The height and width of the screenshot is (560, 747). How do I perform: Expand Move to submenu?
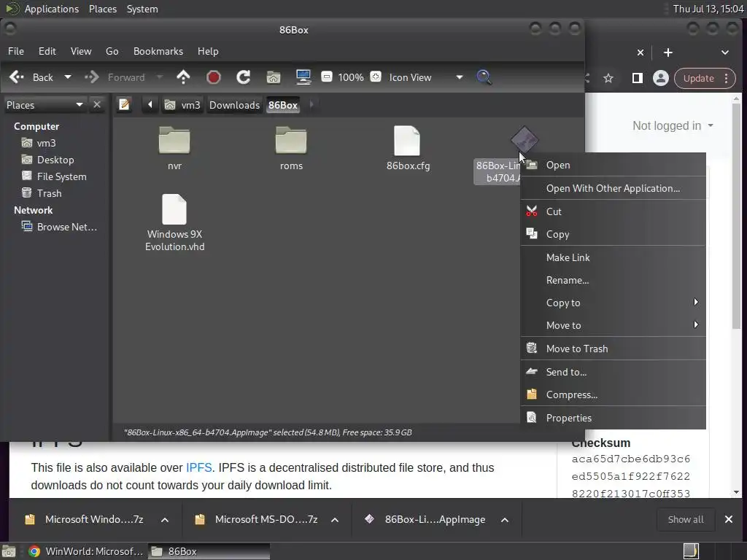[613, 325]
